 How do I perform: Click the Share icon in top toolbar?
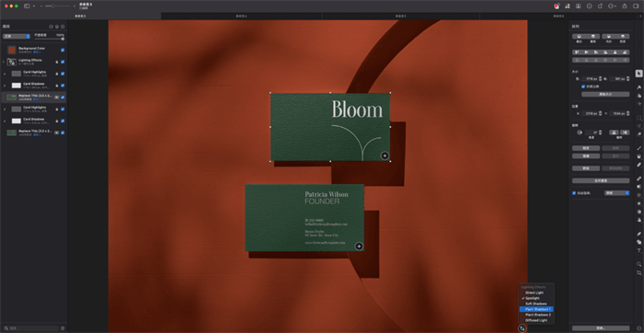click(625, 6)
